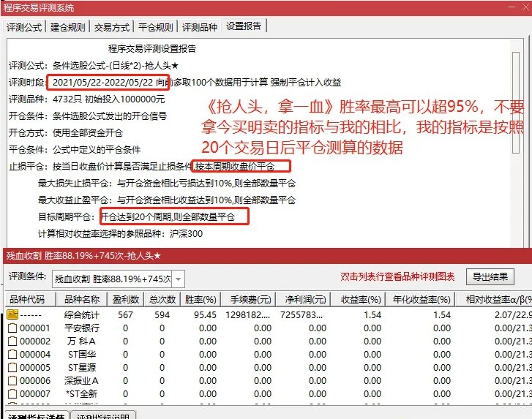Image resolution: width=532 pixels, height=419 pixels.
Task: Click the icon beside stock 000004
Action: [x=12, y=355]
